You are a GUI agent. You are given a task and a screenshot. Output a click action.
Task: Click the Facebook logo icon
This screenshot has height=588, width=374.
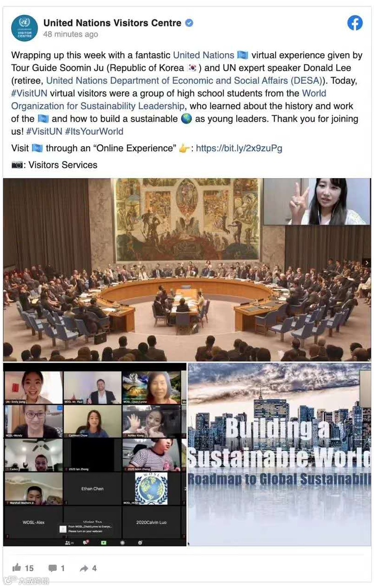coord(355,23)
